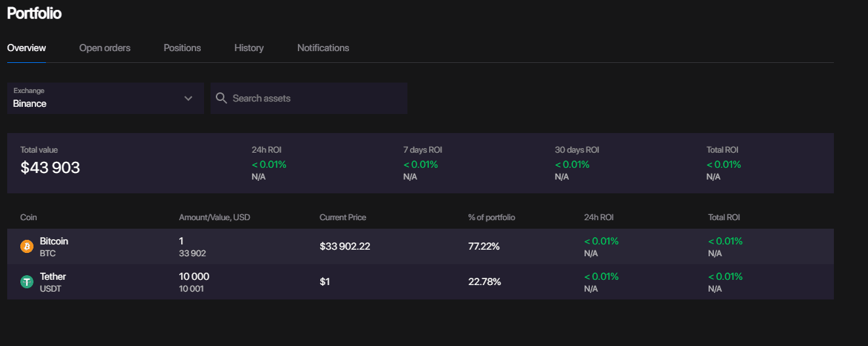Viewport: 868px width, 346px height.
Task: Expand the Exchange dropdown chevron
Action: pyautogui.click(x=188, y=98)
